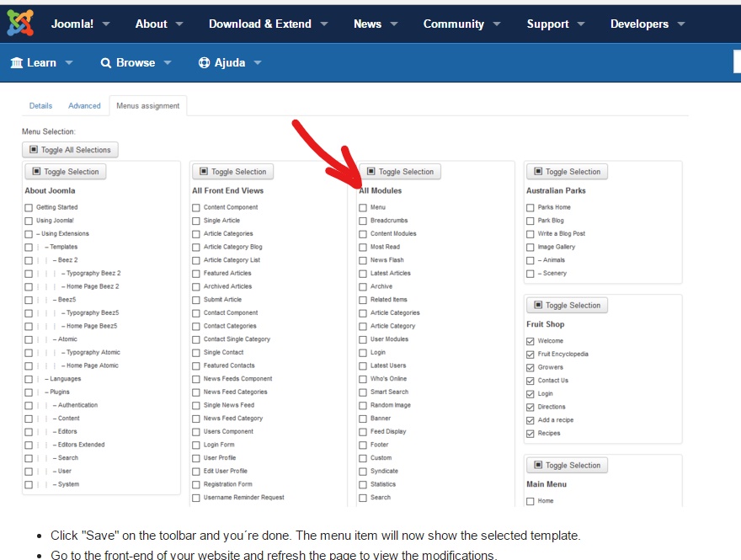The height and width of the screenshot is (560, 741).
Task: Click the 'Write a Blog Post' label
Action: pos(562,233)
